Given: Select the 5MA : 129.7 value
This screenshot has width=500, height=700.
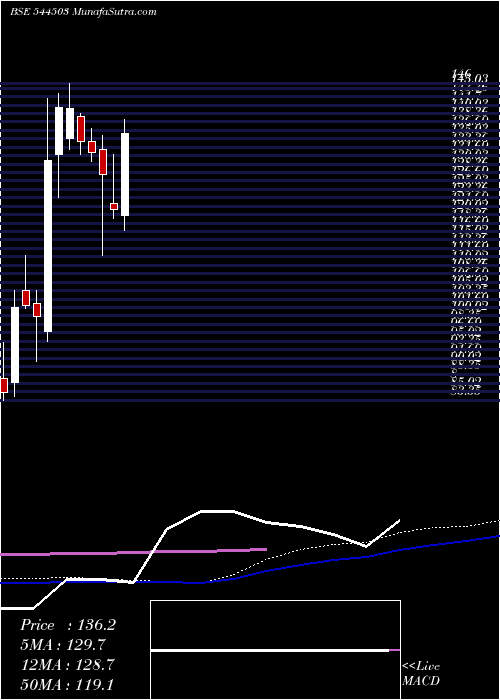Looking at the screenshot, I should 63,644.
